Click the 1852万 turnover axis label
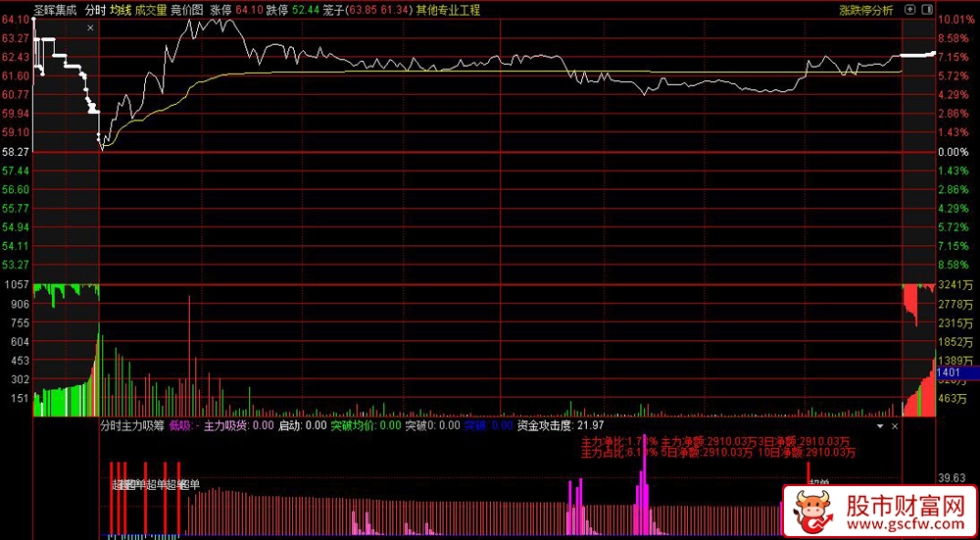The width and height of the screenshot is (980, 540). click(955, 341)
